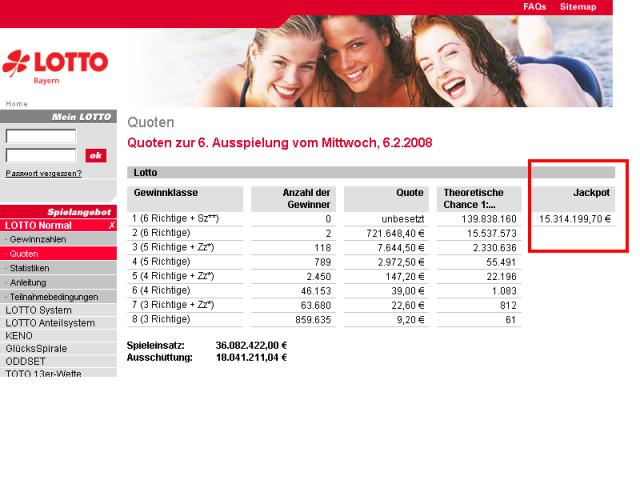Click row 5 (4 Richtige + Zz*)

click(173, 276)
